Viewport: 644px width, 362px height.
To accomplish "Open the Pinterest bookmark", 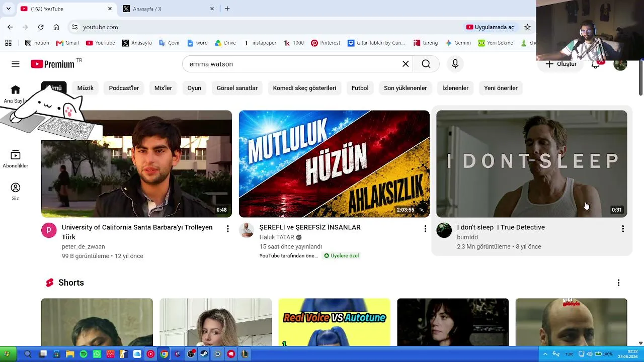I will (x=326, y=43).
